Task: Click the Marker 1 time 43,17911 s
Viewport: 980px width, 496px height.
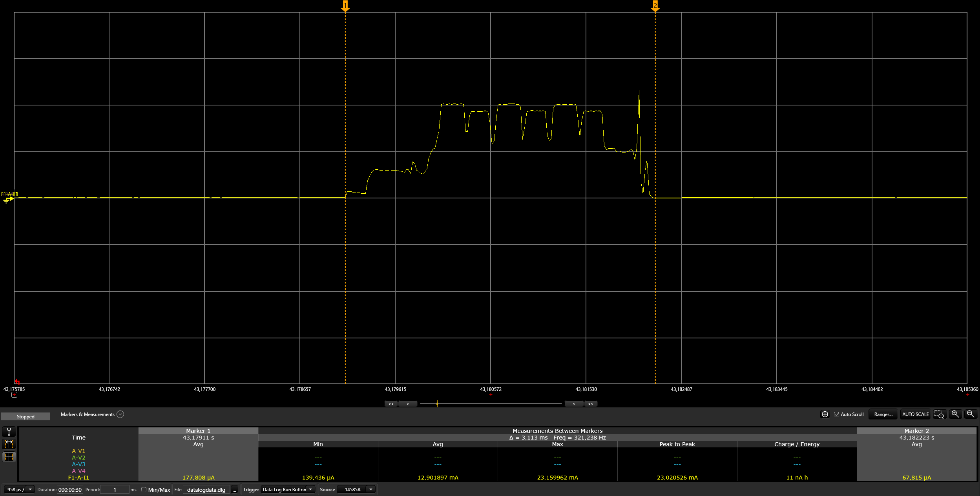Action: [198, 438]
